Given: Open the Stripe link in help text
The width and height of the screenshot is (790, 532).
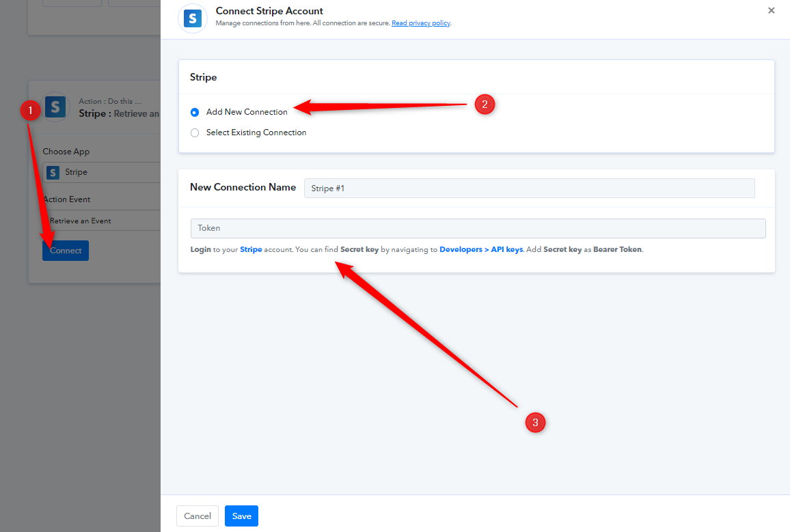Looking at the screenshot, I should tap(251, 250).
